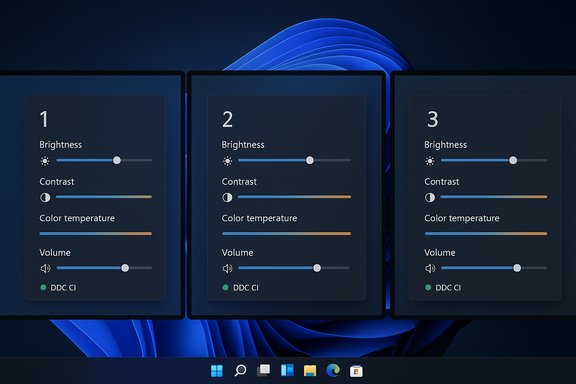Click the Brightness slider handle on monitor 3
Viewport: 576px width, 384px height.
click(513, 160)
